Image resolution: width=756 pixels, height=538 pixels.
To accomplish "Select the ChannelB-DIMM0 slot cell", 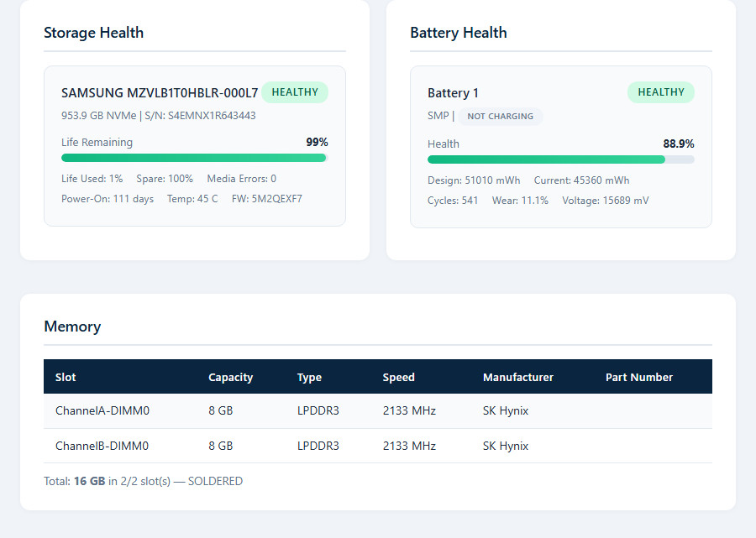I will (102, 446).
